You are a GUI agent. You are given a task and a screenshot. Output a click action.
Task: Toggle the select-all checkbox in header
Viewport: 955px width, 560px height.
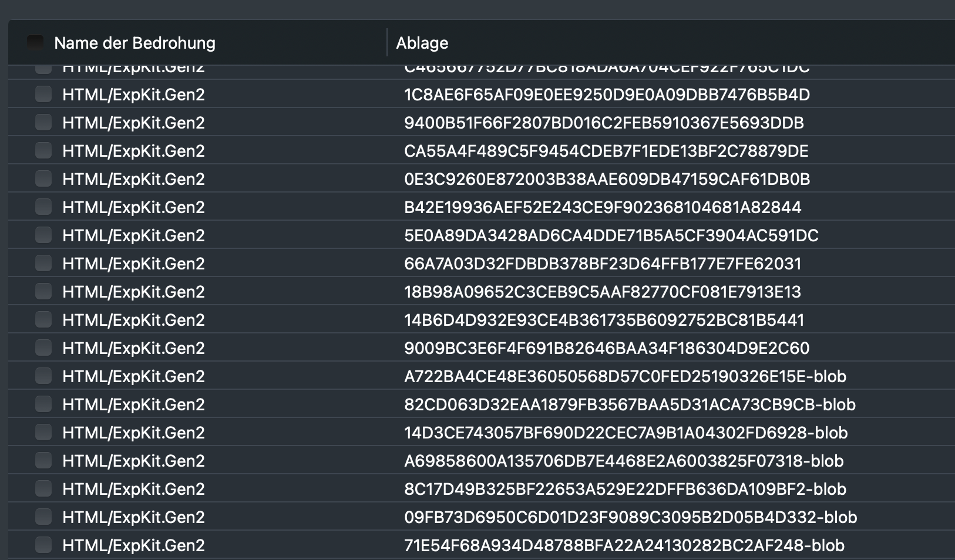(35, 43)
